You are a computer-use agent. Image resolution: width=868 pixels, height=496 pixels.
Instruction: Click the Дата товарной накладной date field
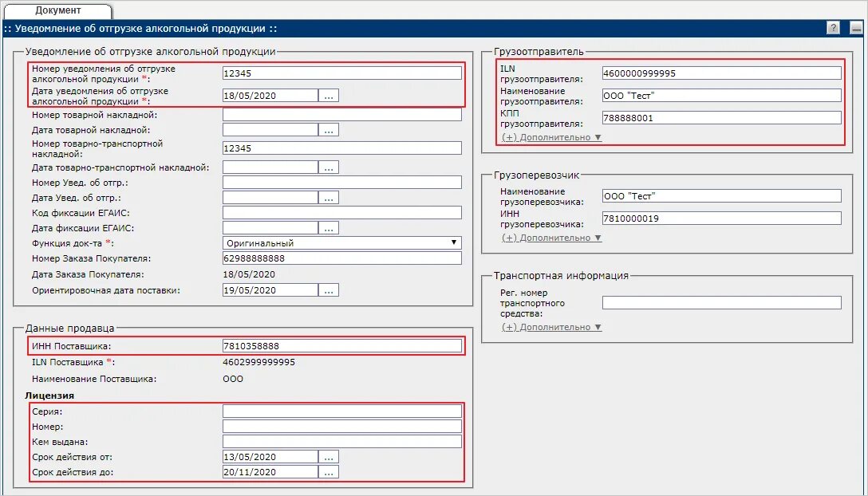(270, 130)
